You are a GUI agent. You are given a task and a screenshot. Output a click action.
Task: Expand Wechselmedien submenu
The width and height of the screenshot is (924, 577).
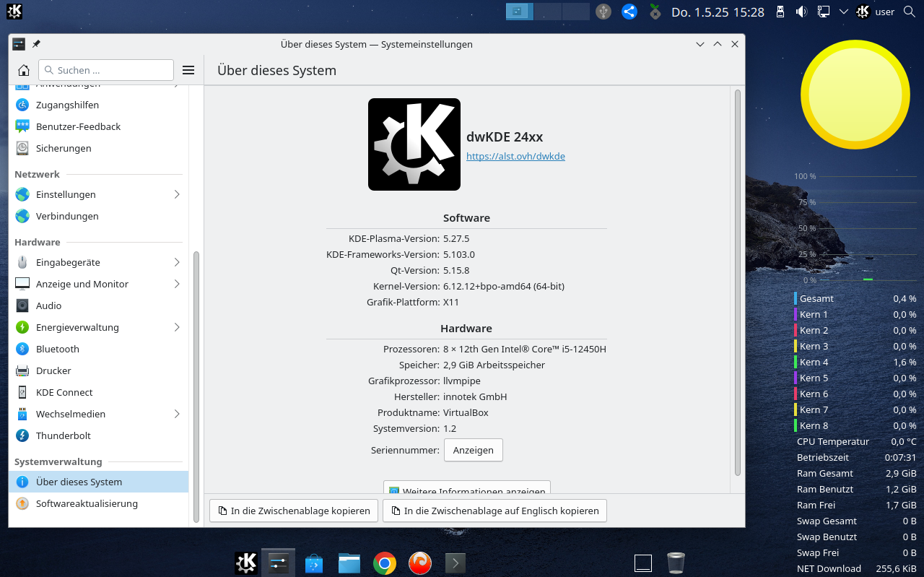177,414
